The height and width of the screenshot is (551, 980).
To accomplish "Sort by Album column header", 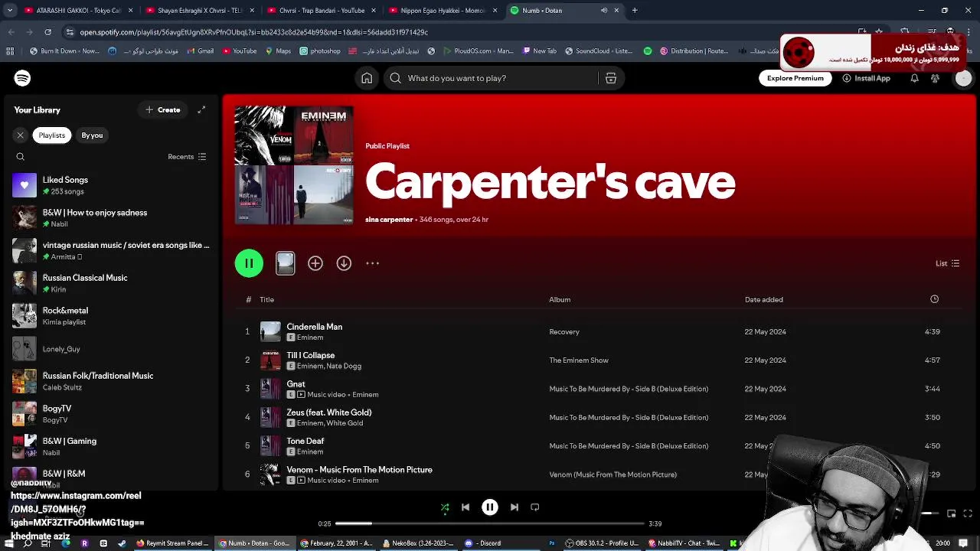I will (x=560, y=300).
